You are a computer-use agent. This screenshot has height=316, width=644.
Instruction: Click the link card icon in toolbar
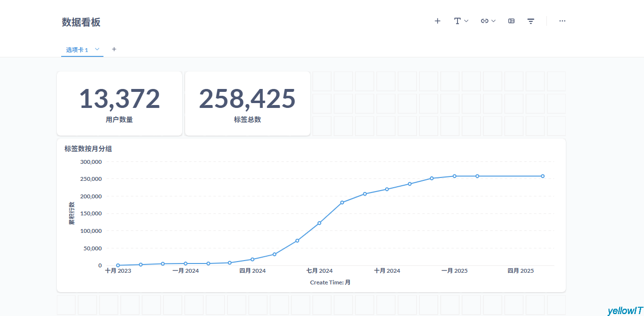point(484,21)
